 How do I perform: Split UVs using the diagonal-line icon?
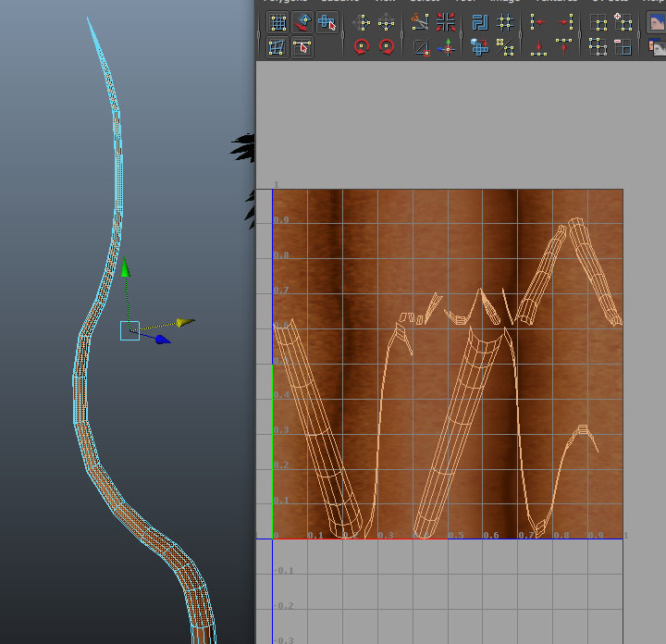click(422, 47)
